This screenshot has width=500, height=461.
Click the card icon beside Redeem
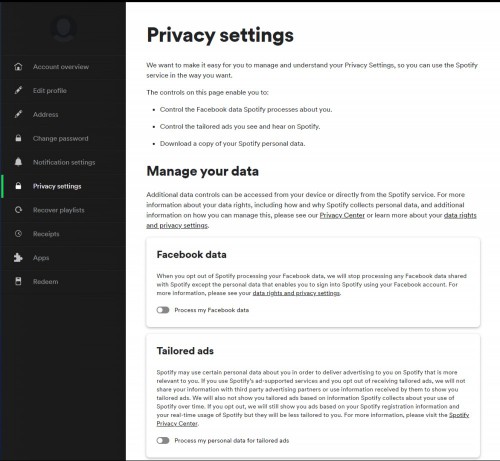click(x=18, y=281)
